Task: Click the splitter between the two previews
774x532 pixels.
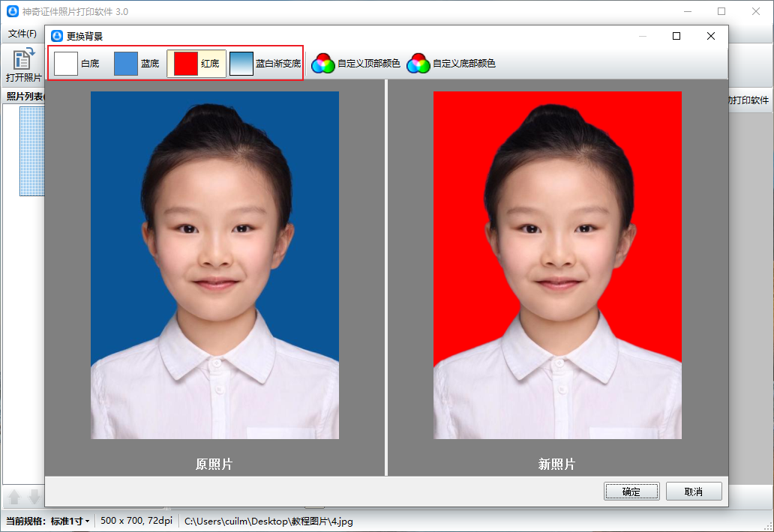Action: (386, 277)
